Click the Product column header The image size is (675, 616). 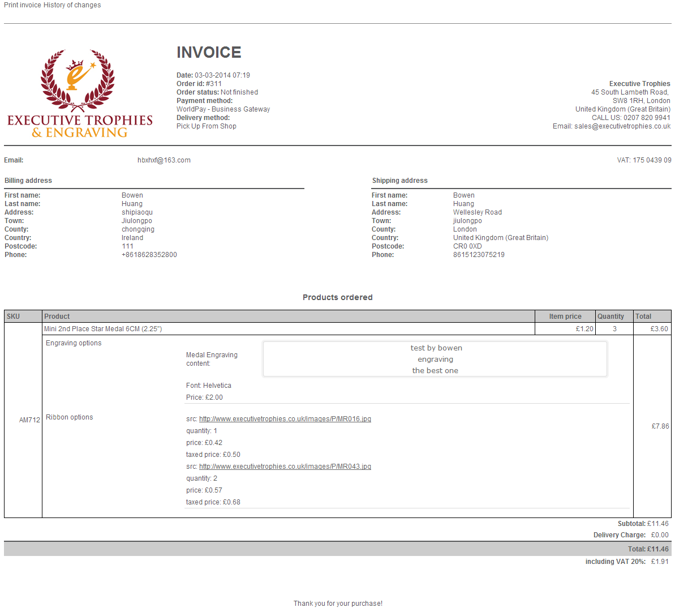point(57,316)
